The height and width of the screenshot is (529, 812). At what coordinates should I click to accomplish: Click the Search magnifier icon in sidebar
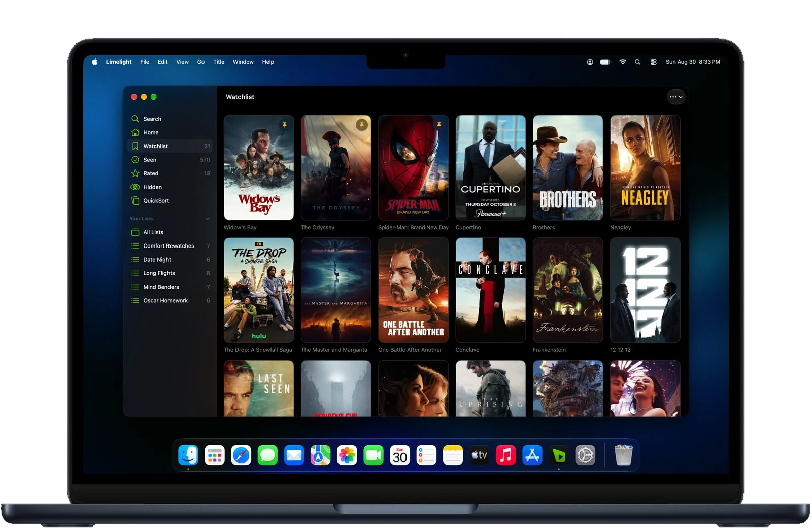click(x=135, y=119)
